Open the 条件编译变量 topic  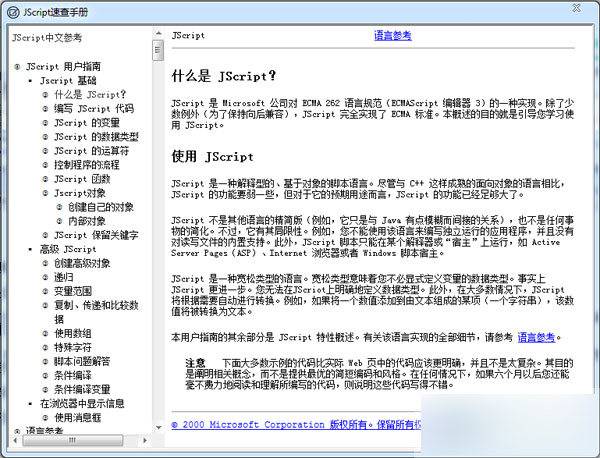[82, 390]
